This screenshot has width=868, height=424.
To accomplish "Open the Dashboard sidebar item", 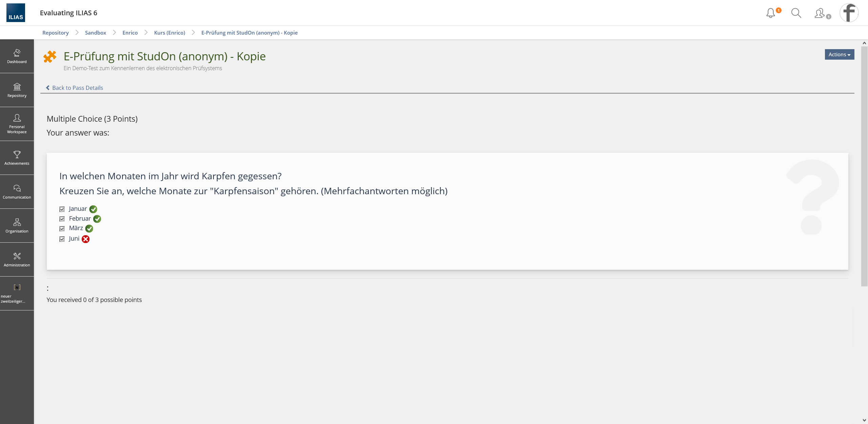I will click(17, 56).
